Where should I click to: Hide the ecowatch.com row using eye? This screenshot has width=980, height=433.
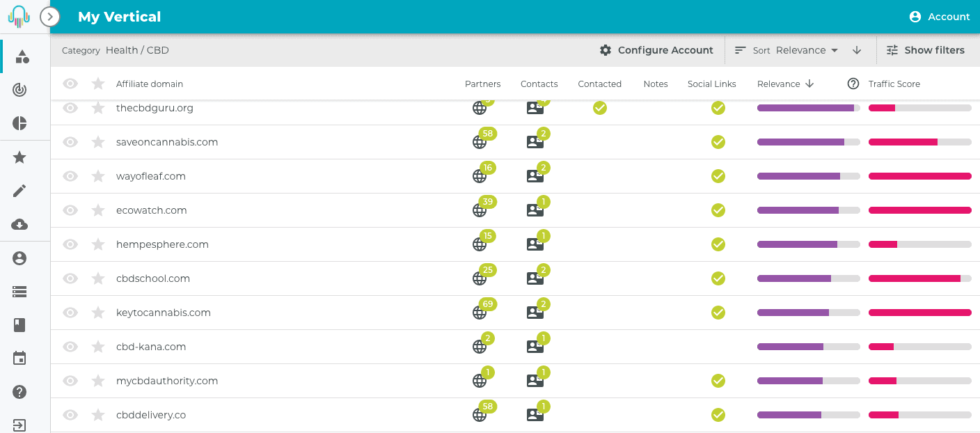(x=70, y=210)
